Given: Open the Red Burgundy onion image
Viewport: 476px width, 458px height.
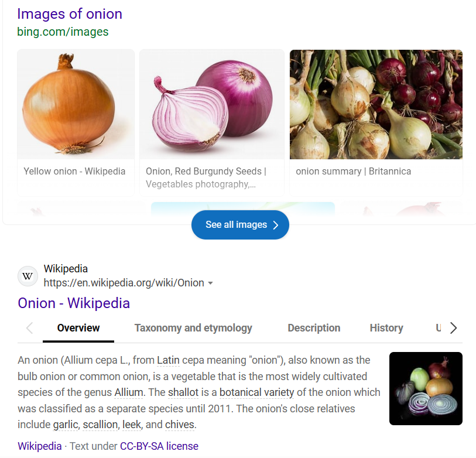Looking at the screenshot, I should click(212, 104).
